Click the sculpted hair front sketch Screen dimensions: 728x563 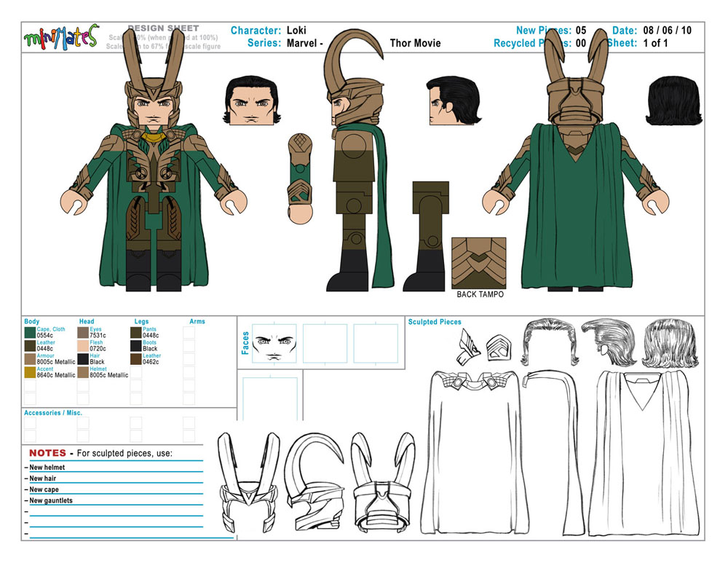click(x=549, y=342)
